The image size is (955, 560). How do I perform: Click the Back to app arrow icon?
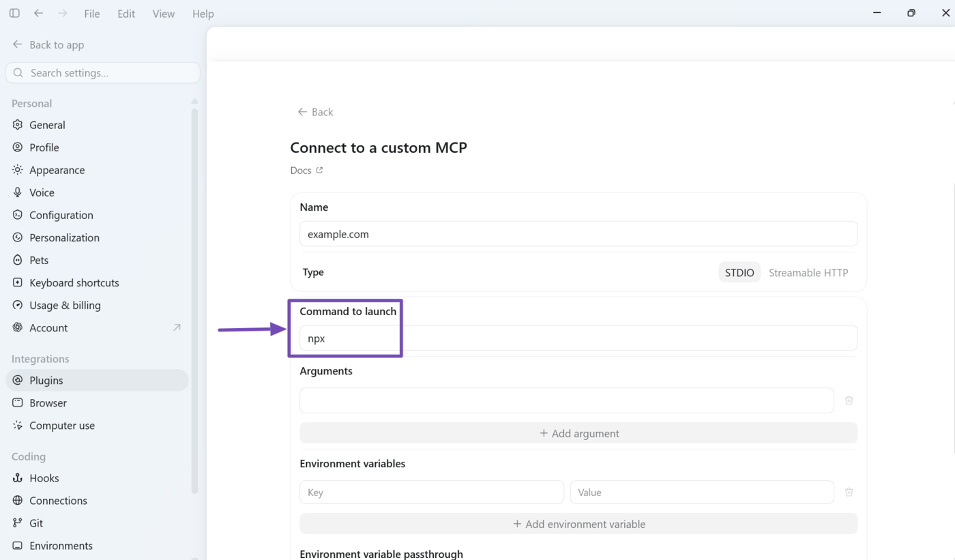(18, 44)
